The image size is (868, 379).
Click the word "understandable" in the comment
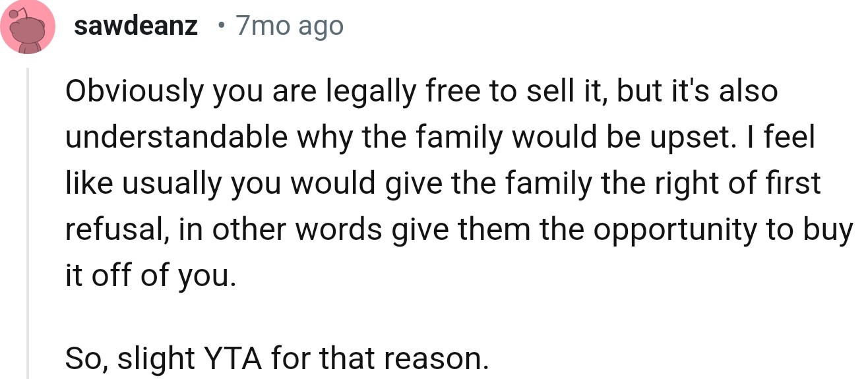click(x=177, y=138)
